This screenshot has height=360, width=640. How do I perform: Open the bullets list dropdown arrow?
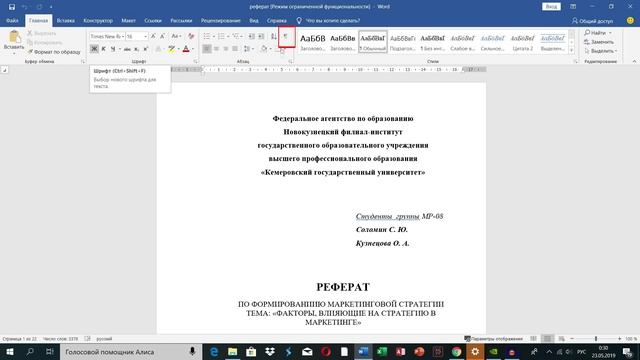(213, 37)
